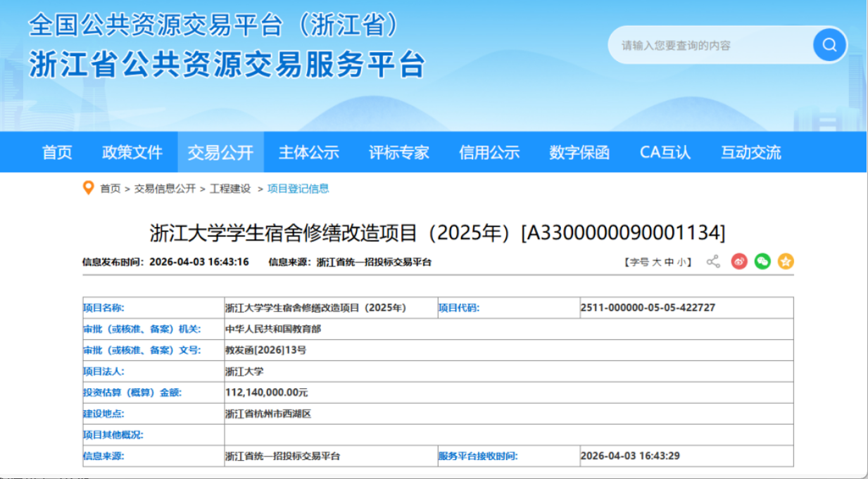Click the share icon beside font size
Viewport: 868px width, 479px height.
pyautogui.click(x=713, y=262)
